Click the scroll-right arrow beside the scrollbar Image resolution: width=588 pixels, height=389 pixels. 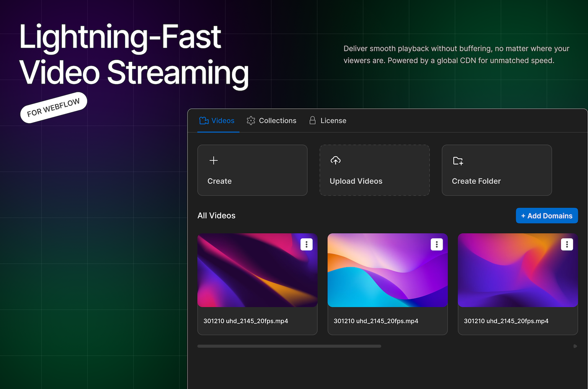(x=575, y=346)
